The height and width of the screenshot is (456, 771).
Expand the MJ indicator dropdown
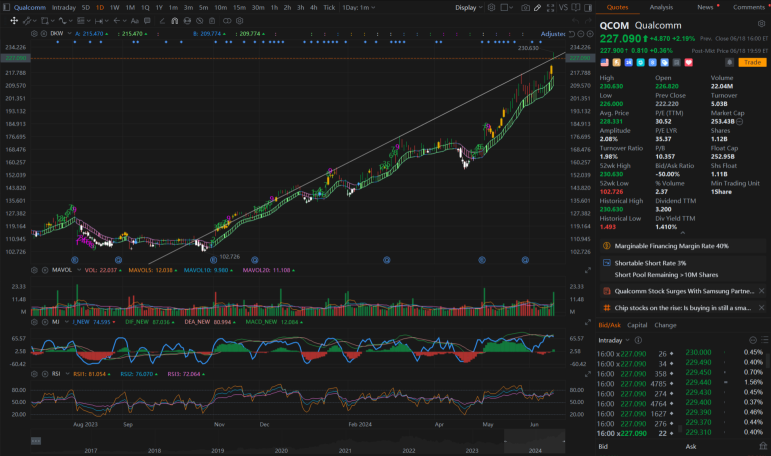click(67, 322)
